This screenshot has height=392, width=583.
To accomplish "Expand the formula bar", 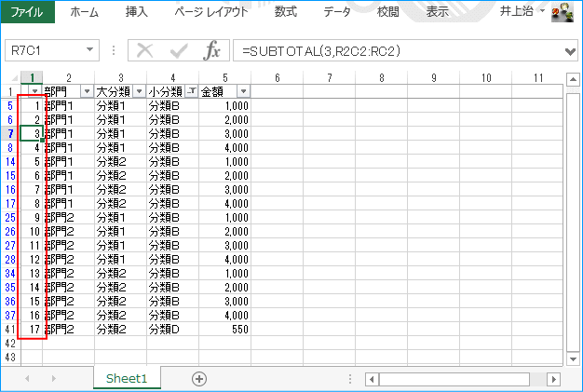I will click(x=571, y=50).
